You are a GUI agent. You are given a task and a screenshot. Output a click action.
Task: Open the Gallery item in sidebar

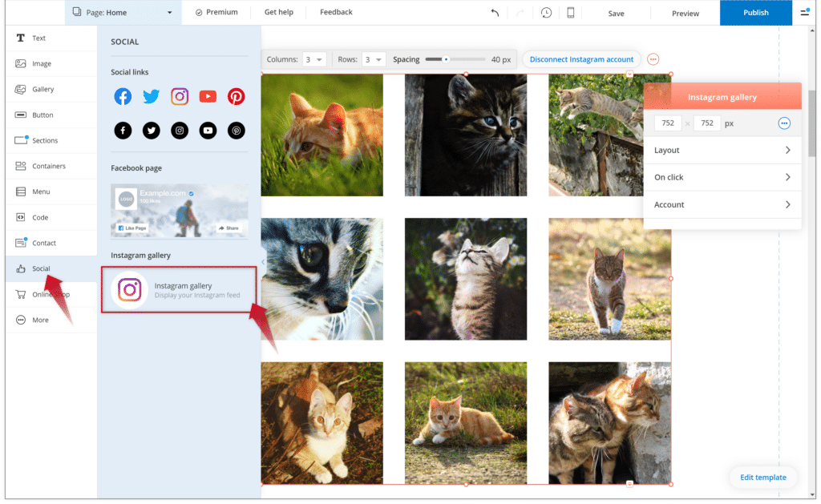(42, 90)
